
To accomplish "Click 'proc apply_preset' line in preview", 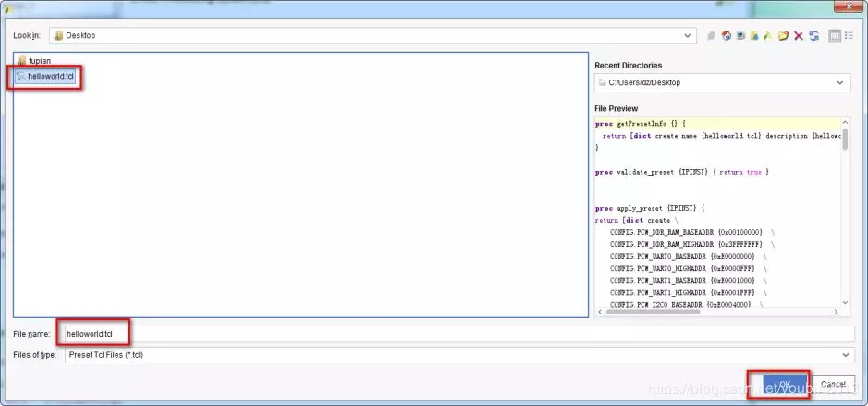I will (x=650, y=209).
